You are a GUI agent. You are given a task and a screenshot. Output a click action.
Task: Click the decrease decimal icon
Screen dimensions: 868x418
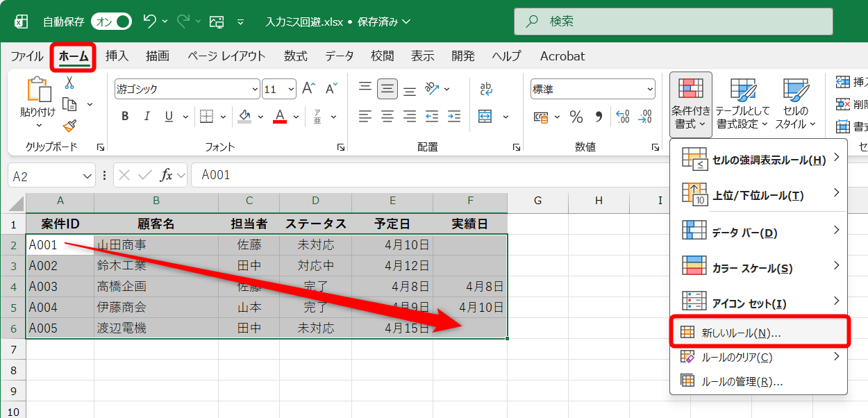pyautogui.click(x=644, y=116)
